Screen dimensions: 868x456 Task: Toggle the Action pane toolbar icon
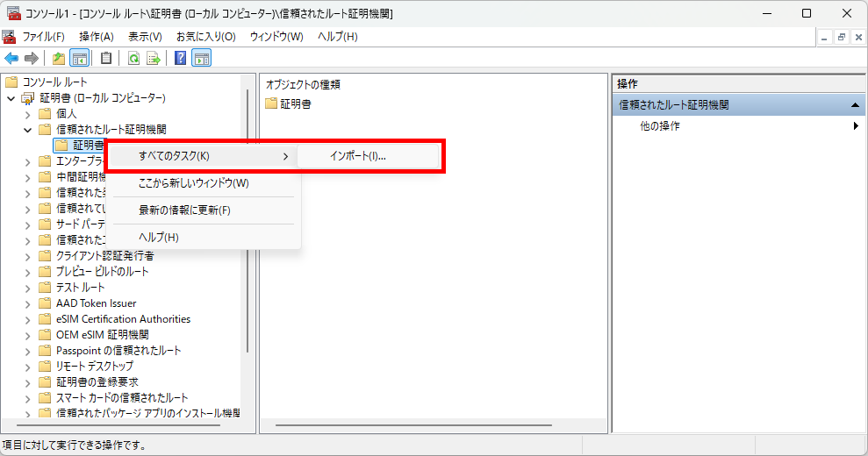[202, 58]
